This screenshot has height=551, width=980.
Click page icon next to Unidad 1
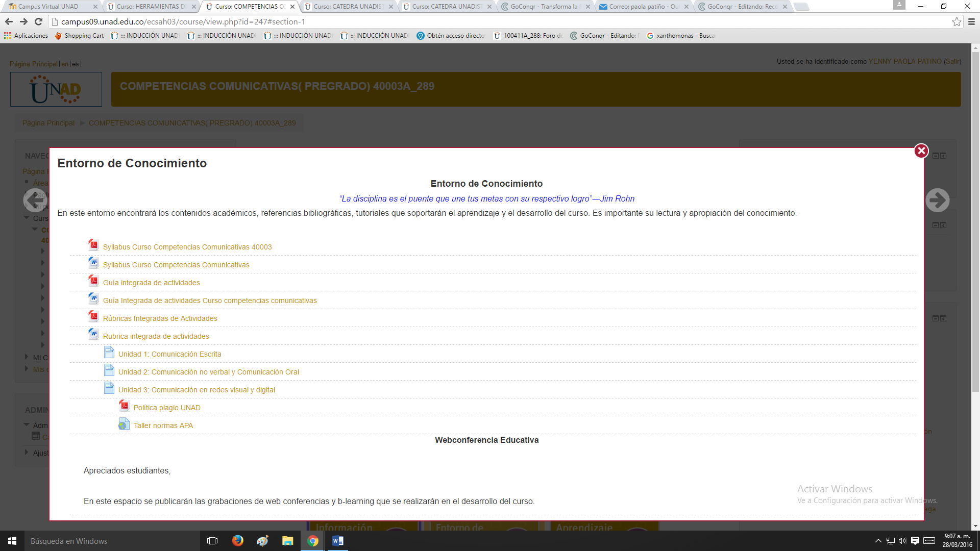[x=109, y=353]
